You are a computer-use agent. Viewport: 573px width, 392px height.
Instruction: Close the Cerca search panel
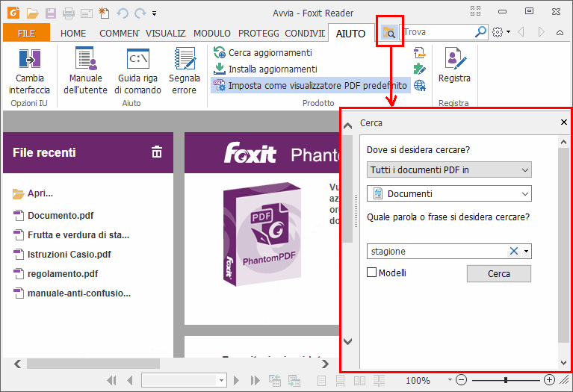(x=564, y=122)
